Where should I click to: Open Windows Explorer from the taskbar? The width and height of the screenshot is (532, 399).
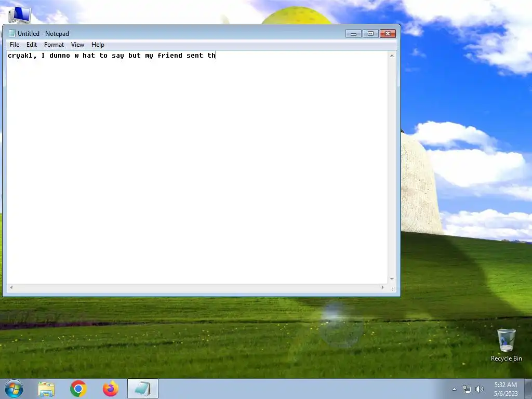click(x=46, y=389)
